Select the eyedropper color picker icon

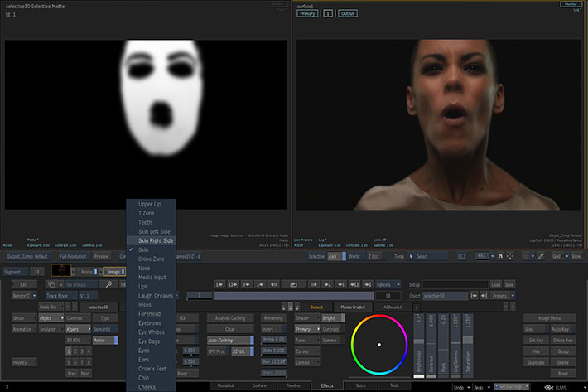click(541, 256)
